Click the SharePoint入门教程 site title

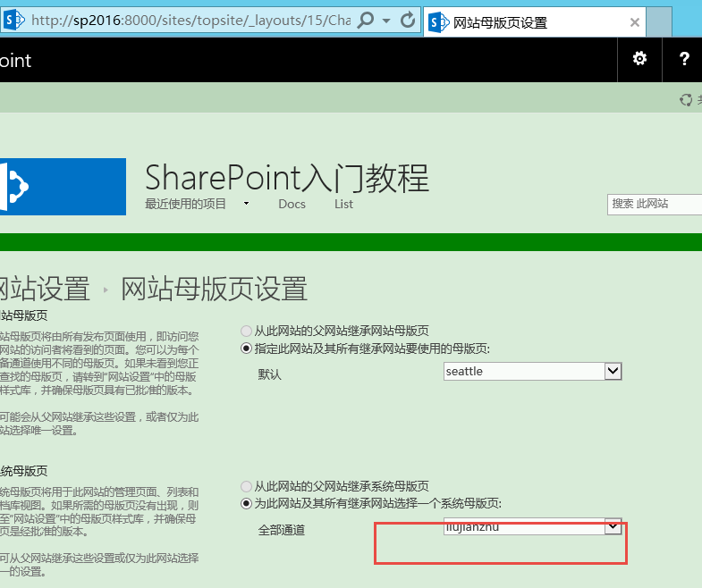pyautogui.click(x=287, y=178)
